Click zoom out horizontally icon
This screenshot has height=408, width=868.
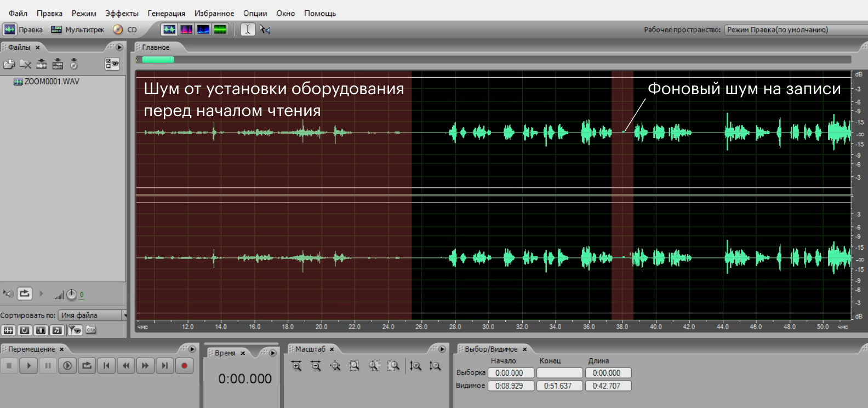(316, 366)
